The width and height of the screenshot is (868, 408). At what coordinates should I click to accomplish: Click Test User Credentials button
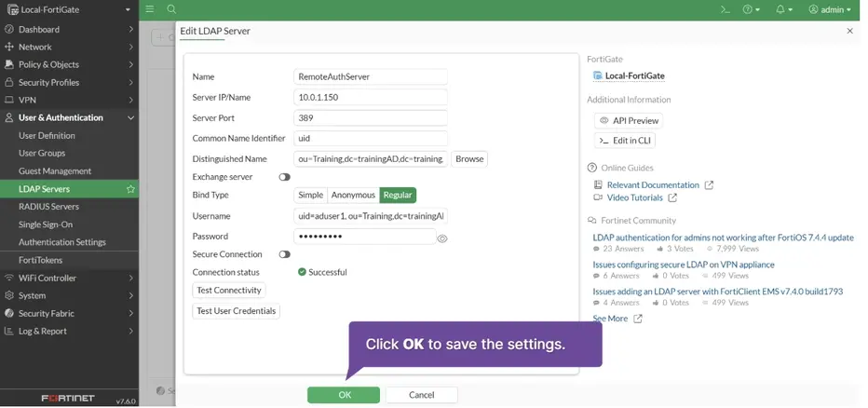pyautogui.click(x=237, y=311)
